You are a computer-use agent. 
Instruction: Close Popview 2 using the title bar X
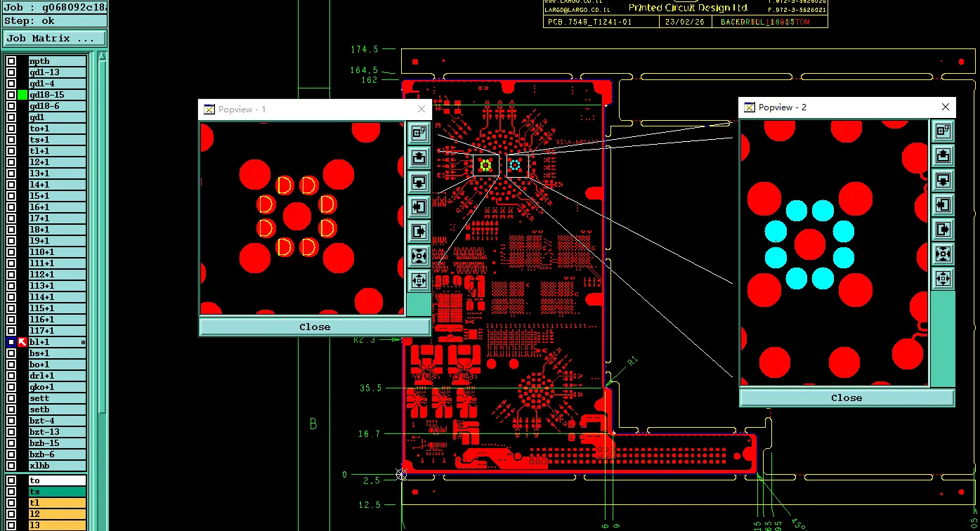946,107
